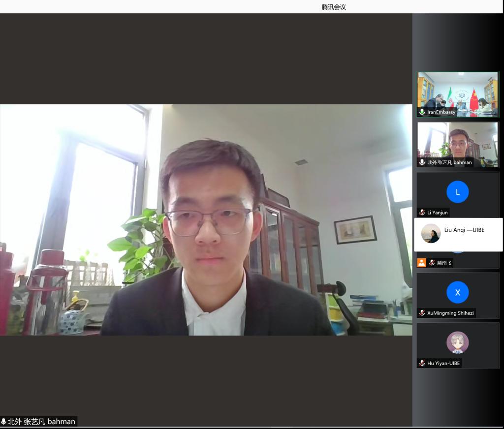
Task: Click the IranEmbassy green microphone icon
Action: point(422,112)
